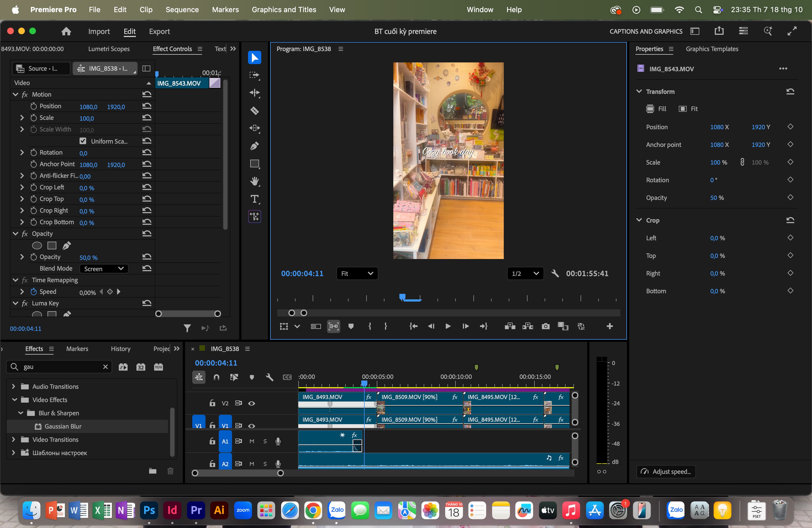The height and width of the screenshot is (528, 812).
Task: Select the Type tool
Action: (255, 199)
